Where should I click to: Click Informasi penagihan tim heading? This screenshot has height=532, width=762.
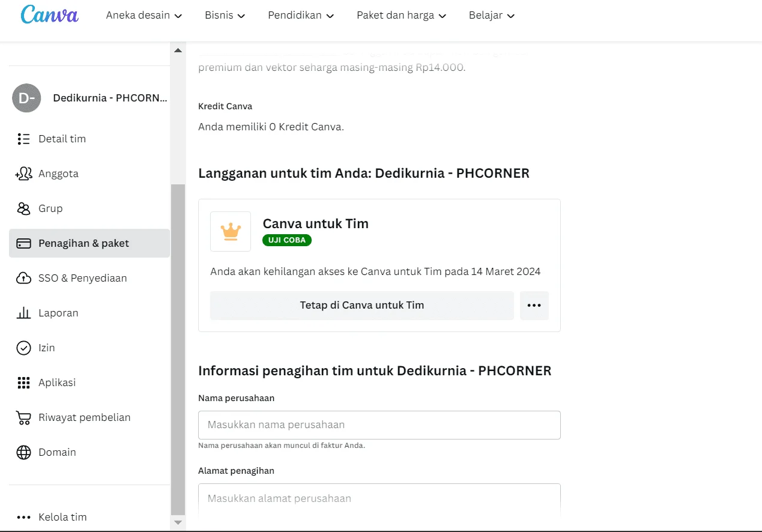pos(375,370)
